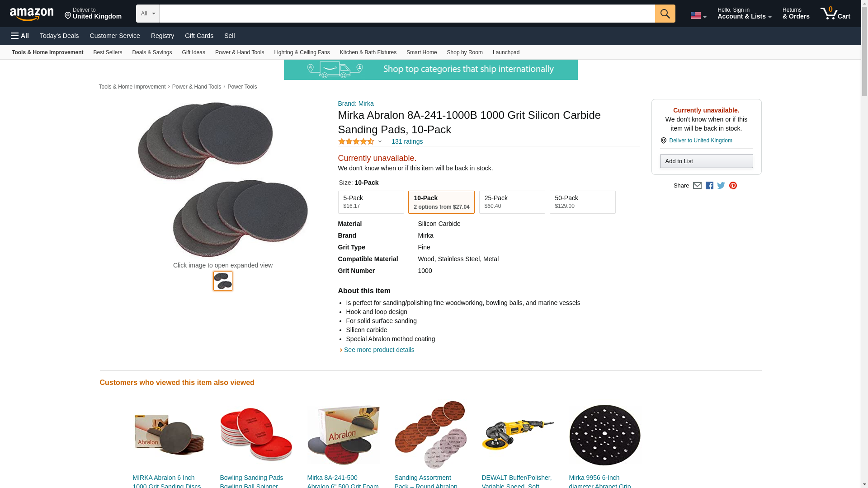Click the product image thumbnail

click(223, 281)
